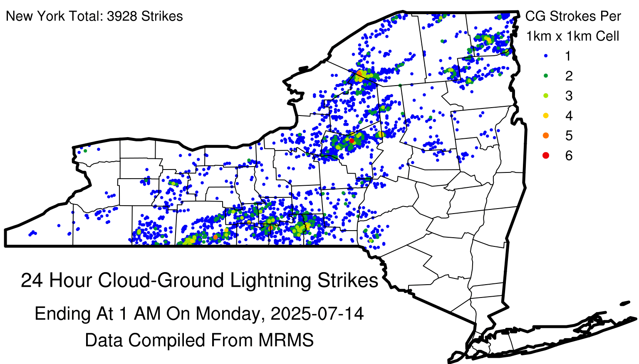Click the blue legend dot for 1 stroke
Screen dimensions: 639x364
546,56
